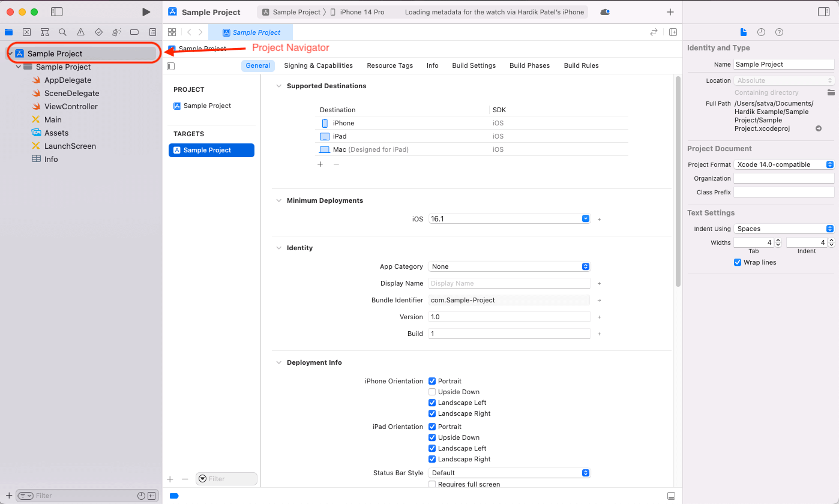Image resolution: width=839 pixels, height=504 pixels.
Task: Collapse the Supported Destinations section
Action: pyautogui.click(x=278, y=86)
